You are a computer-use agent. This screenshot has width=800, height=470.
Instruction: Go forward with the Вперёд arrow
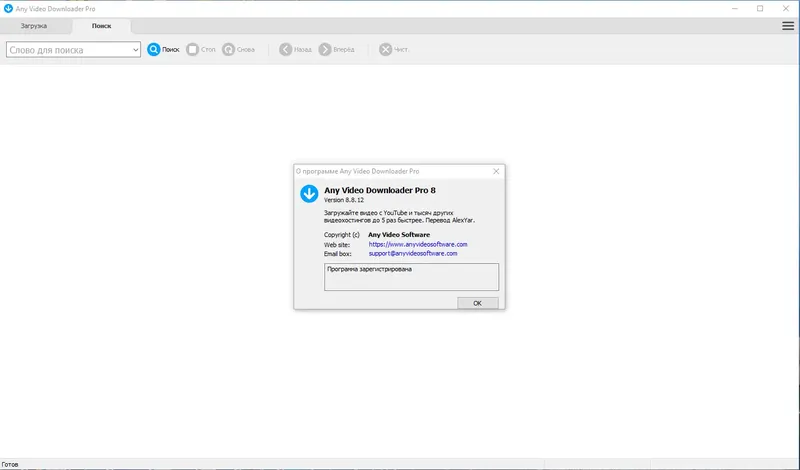pos(325,50)
